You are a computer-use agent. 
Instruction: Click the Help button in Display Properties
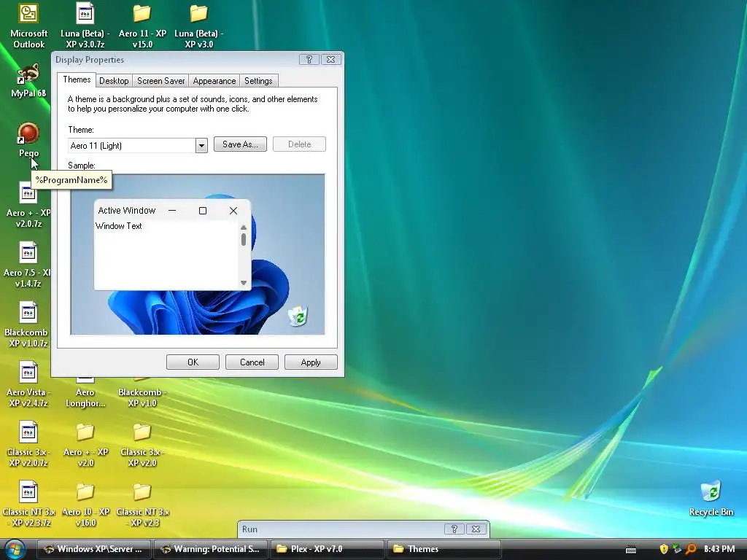tap(309, 60)
